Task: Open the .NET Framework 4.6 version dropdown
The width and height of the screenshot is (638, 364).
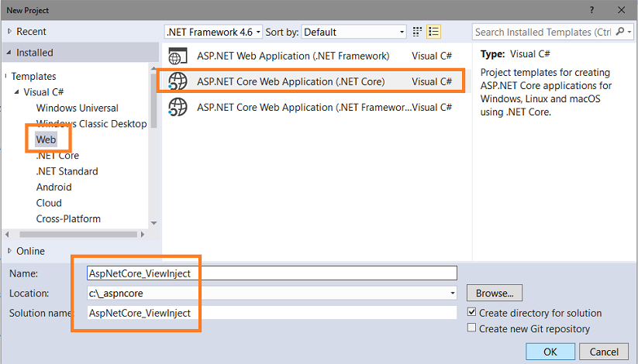Action: click(x=213, y=32)
